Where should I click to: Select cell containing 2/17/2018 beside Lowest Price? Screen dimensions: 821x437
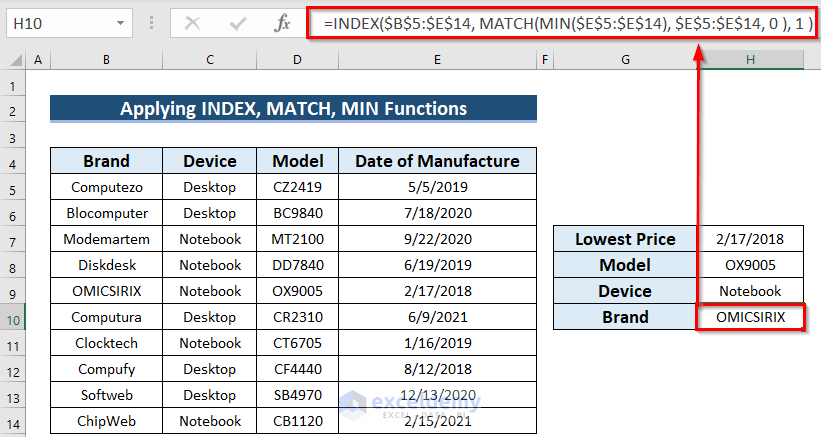pyautogui.click(x=750, y=239)
